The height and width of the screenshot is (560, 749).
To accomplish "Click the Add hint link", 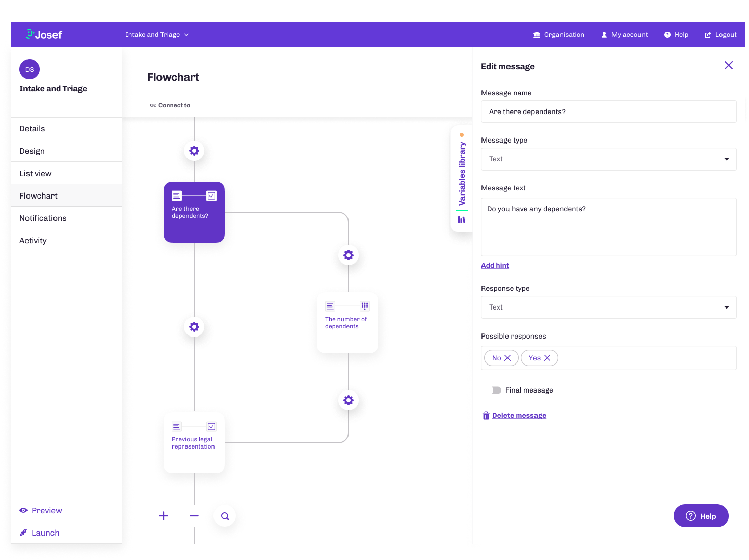I will coord(495,265).
